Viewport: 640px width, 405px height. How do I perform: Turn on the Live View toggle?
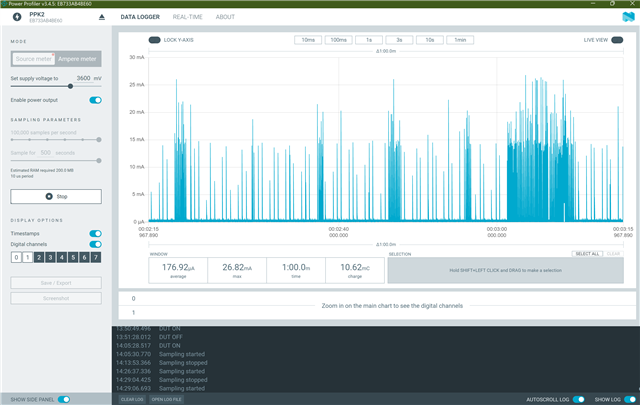(617, 40)
